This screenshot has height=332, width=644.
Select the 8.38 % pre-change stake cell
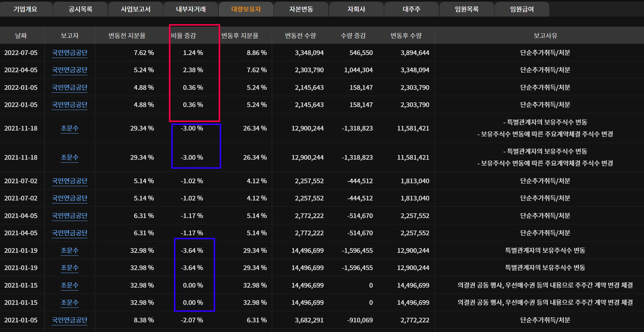(144, 320)
